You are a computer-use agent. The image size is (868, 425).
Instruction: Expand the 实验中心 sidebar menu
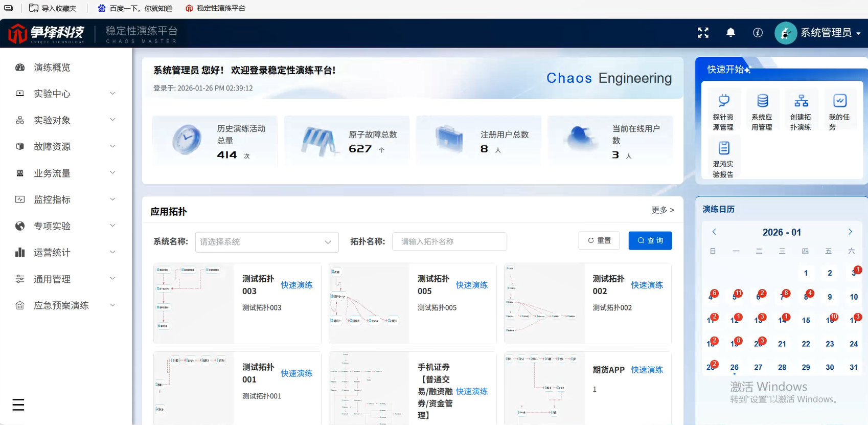click(x=66, y=94)
